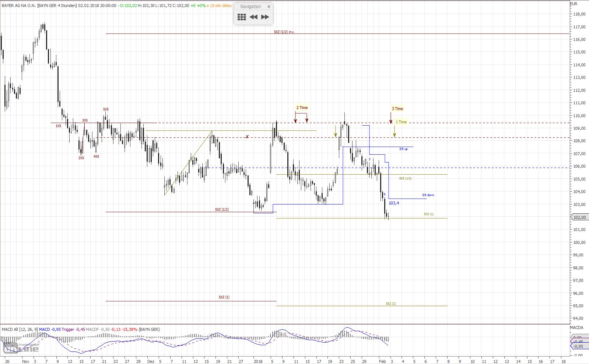Screen dimensions: 589x364
Task: Click the 'MACDF -0,50' indicator value
Action: [x=98, y=329]
